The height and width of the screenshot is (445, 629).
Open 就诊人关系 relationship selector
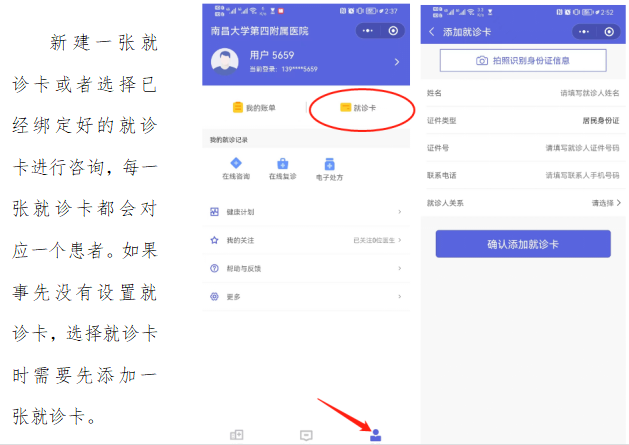click(600, 203)
